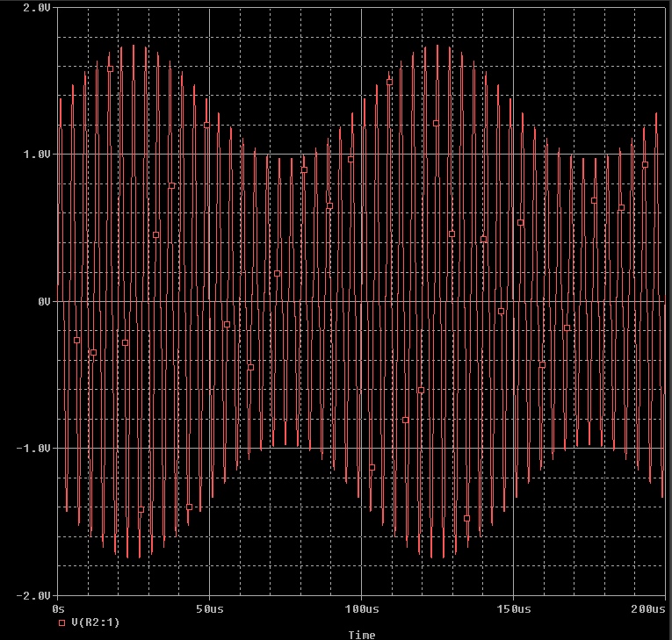
Task: Click the 50us x-axis tick label
Action: pos(209,608)
